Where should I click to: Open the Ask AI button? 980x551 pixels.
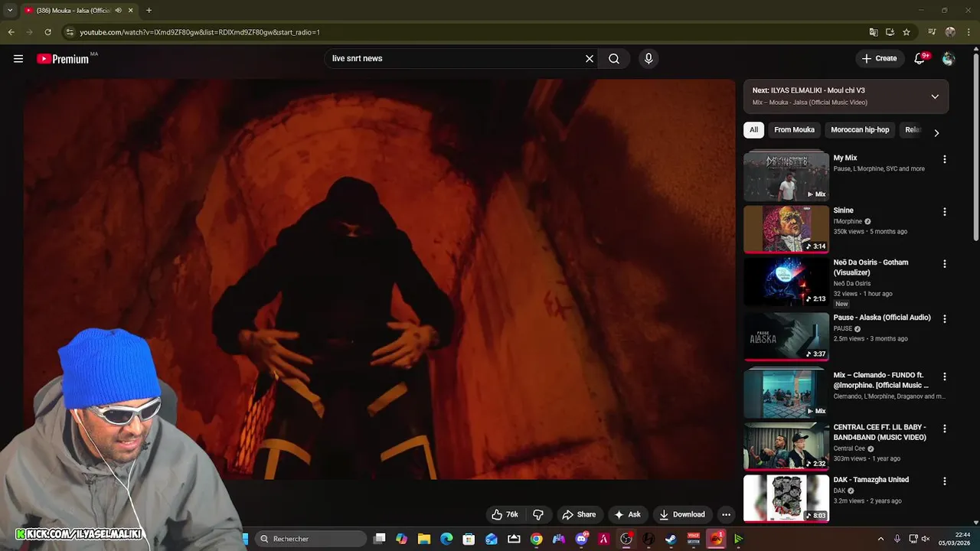[627, 514]
